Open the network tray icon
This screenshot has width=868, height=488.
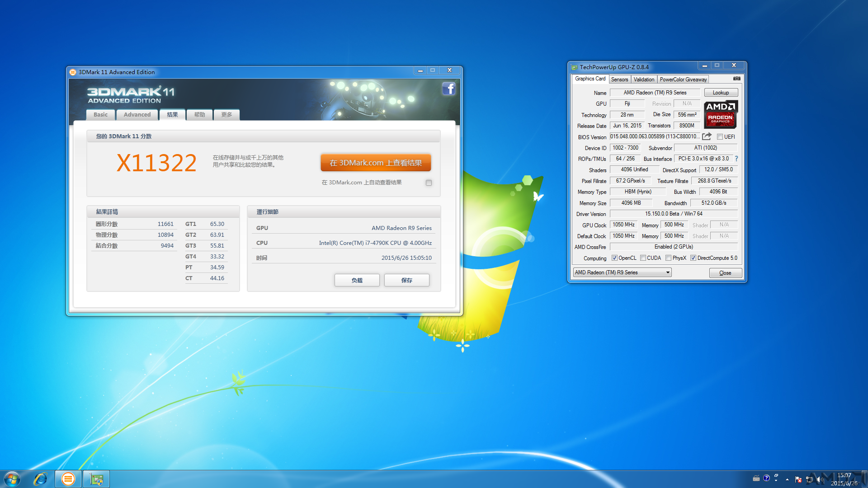click(809, 479)
